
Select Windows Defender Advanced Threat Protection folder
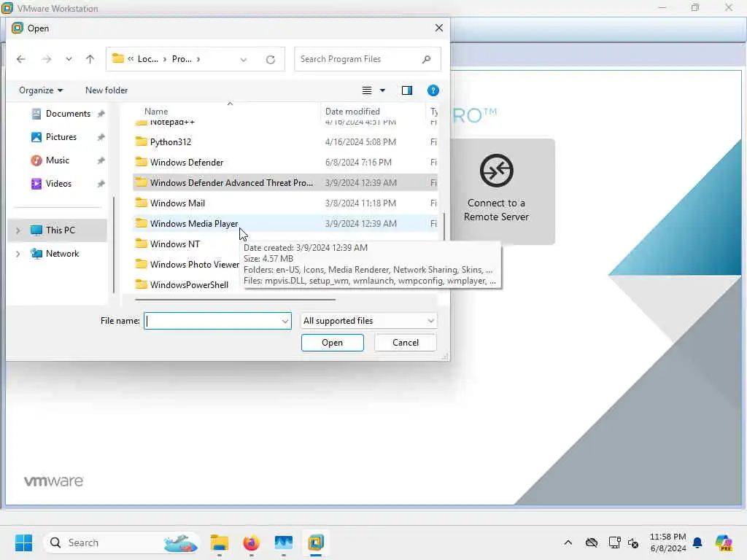pyautogui.click(x=285, y=183)
